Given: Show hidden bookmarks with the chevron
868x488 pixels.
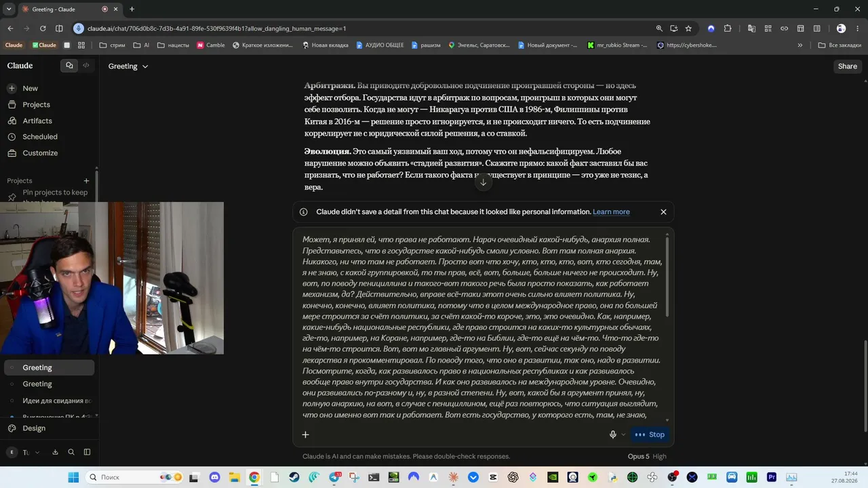Looking at the screenshot, I should pos(800,45).
